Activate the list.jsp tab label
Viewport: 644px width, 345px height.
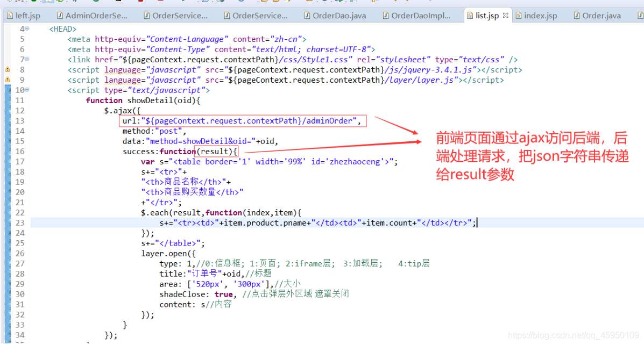coord(487,16)
